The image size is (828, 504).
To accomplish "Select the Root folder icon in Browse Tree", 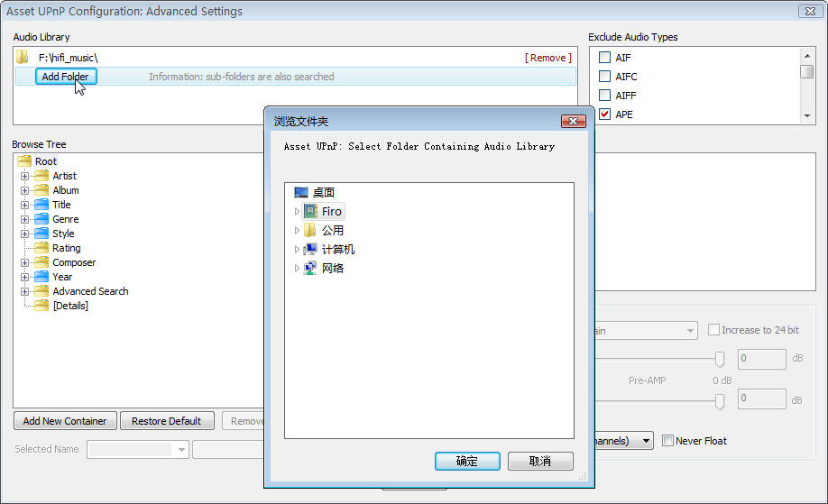I will point(24,161).
